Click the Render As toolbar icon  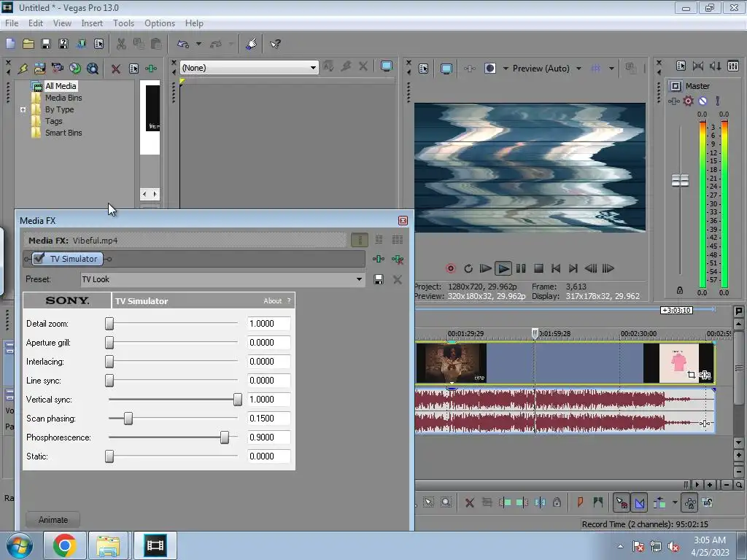81,44
